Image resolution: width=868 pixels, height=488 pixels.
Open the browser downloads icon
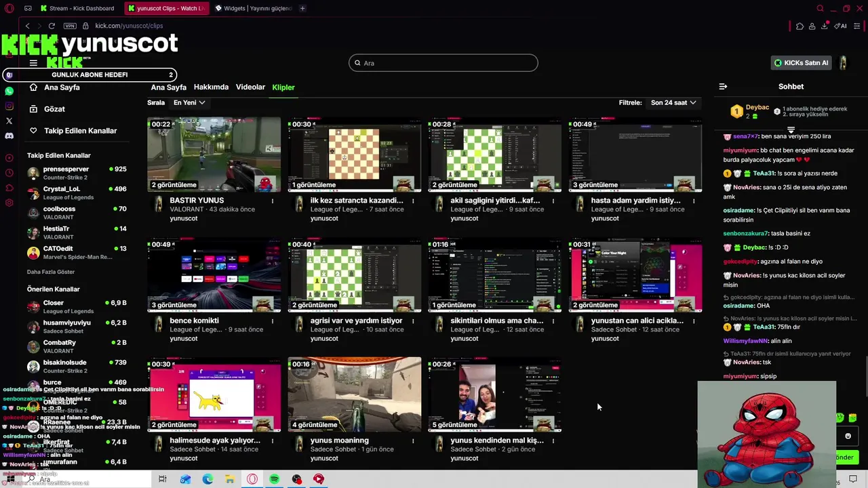[825, 26]
